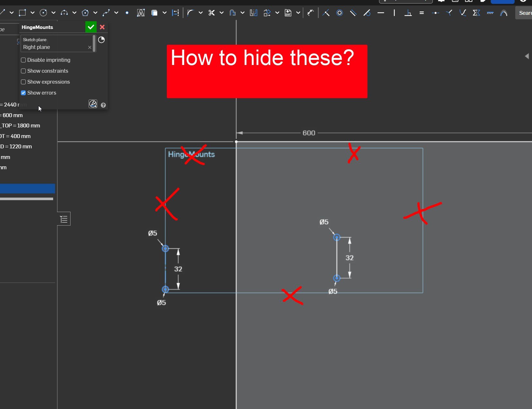This screenshot has width=532, height=409.
Task: Expand the line tool dropdown arrow
Action: click(12, 13)
